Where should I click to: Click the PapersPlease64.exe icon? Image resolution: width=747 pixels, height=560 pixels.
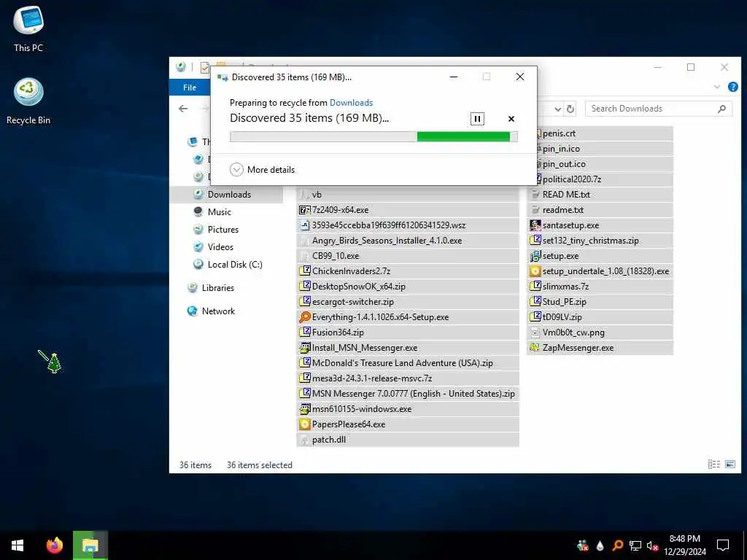tap(304, 424)
